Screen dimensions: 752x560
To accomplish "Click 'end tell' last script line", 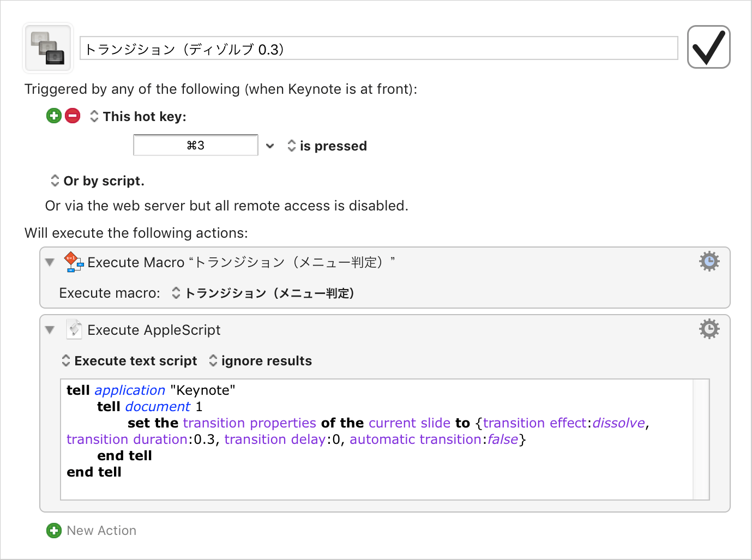I will pyautogui.click(x=94, y=472).
